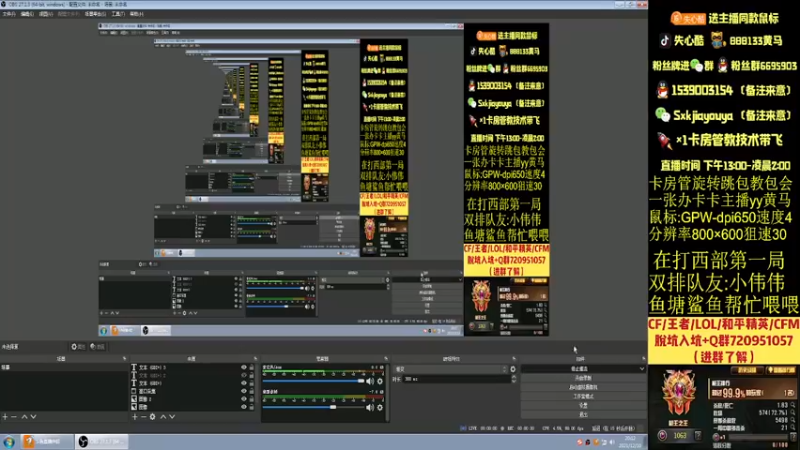Click the transition duration input field
Viewport: 800px width, 450px height.
tap(456, 379)
